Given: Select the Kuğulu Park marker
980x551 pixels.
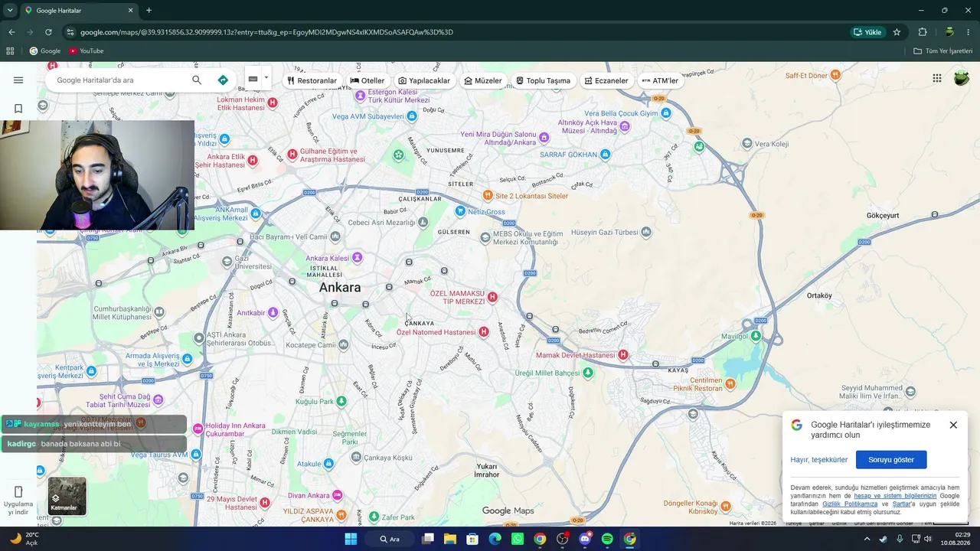Looking at the screenshot, I should tap(341, 401).
